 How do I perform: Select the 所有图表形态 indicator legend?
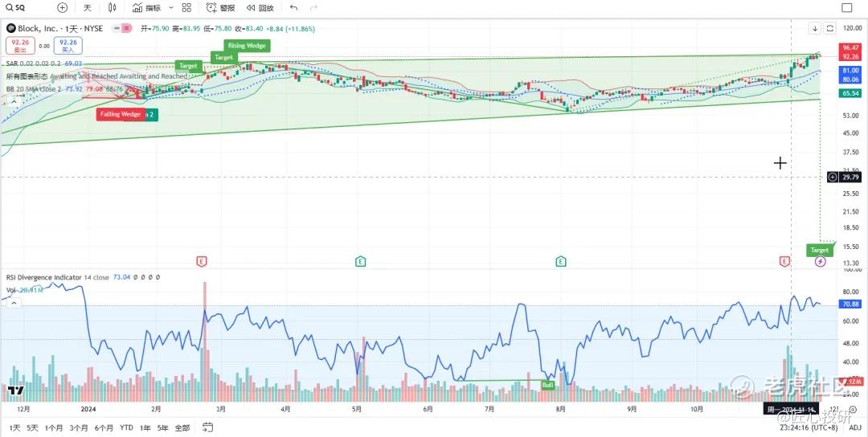coord(97,76)
